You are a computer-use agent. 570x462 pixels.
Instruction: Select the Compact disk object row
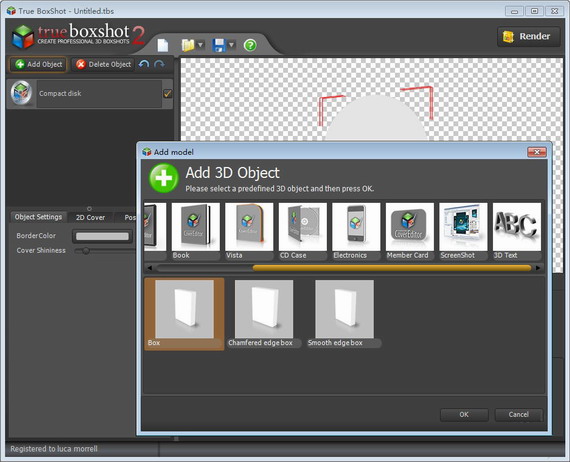(x=89, y=94)
